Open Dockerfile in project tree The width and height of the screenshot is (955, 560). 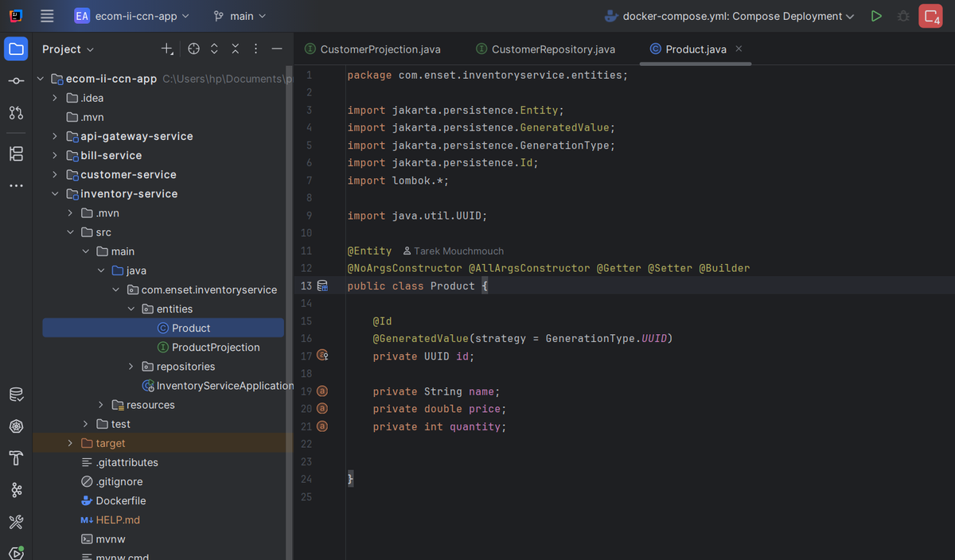coord(120,501)
